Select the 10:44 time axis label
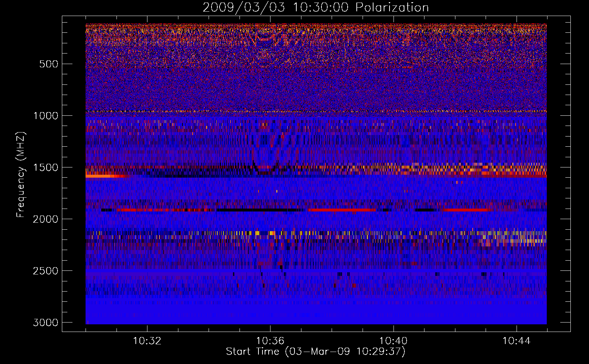 pos(517,341)
